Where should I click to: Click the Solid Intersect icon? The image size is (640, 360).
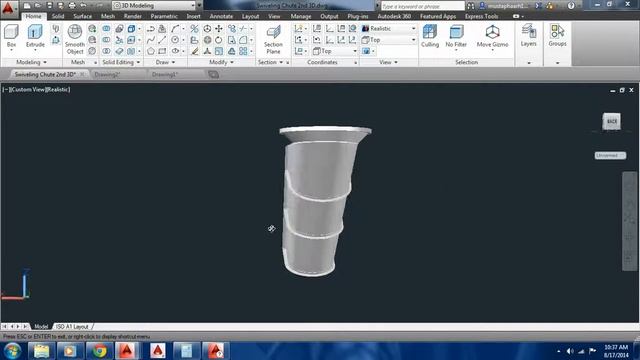click(x=106, y=51)
